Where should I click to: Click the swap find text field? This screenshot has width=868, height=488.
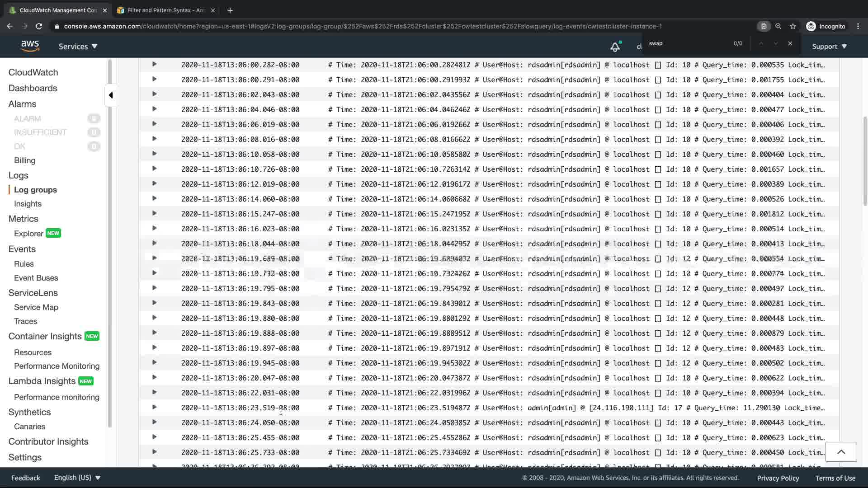click(687, 43)
